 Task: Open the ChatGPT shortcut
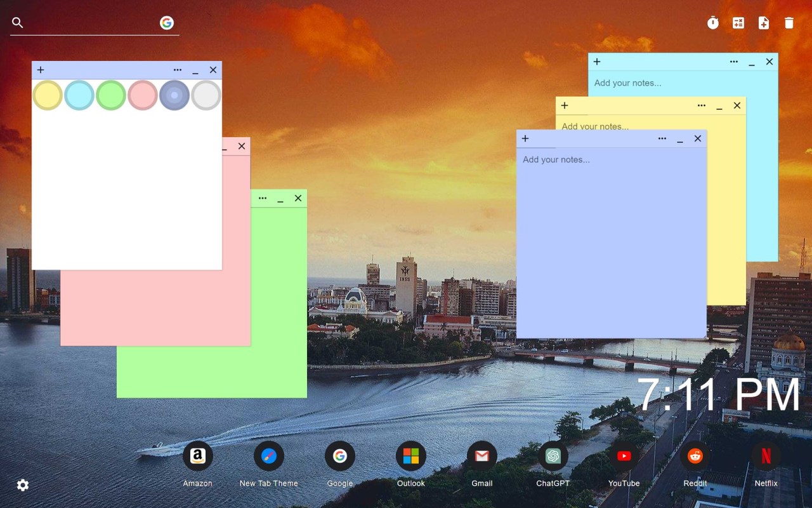pyautogui.click(x=553, y=456)
